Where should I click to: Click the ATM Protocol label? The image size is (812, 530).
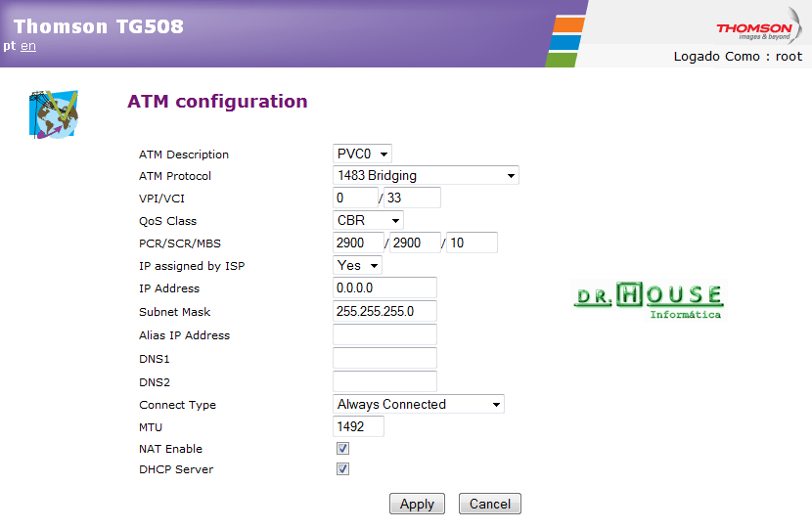tap(175, 176)
